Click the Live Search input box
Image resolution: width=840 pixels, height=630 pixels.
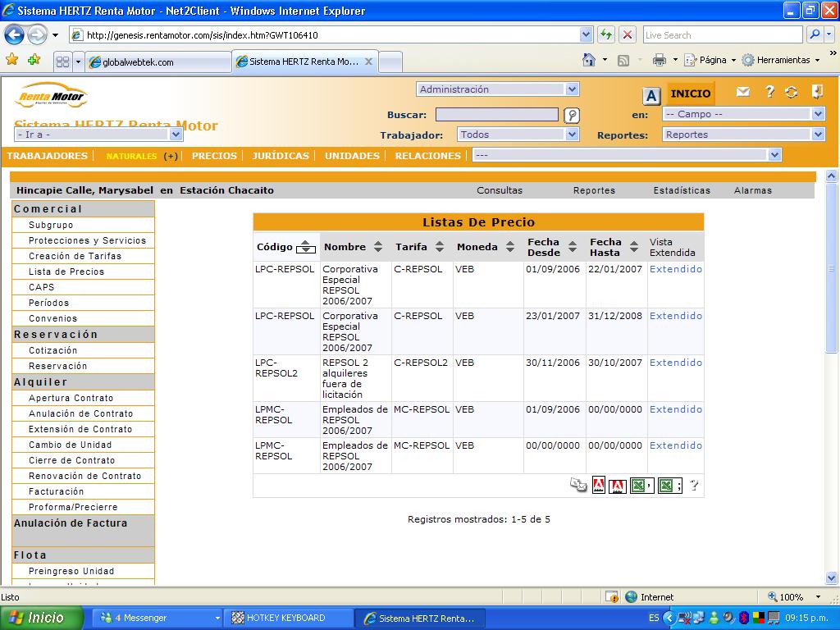[x=723, y=35]
